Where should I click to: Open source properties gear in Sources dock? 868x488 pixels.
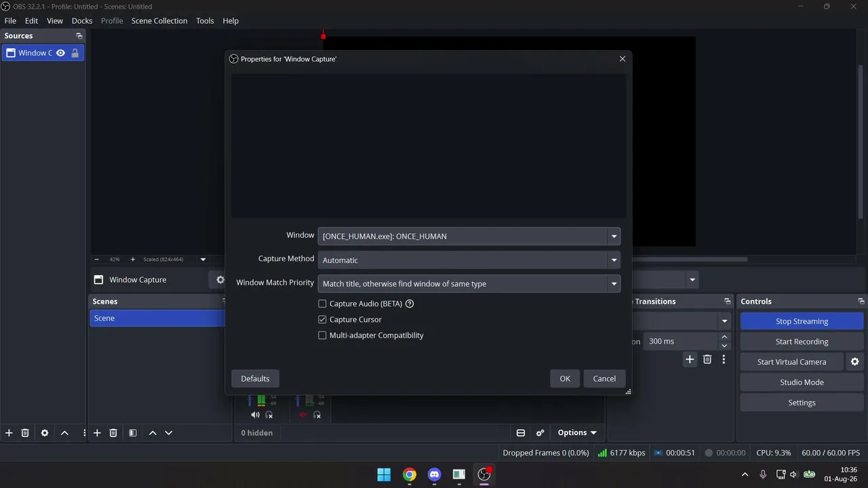pos(45,432)
